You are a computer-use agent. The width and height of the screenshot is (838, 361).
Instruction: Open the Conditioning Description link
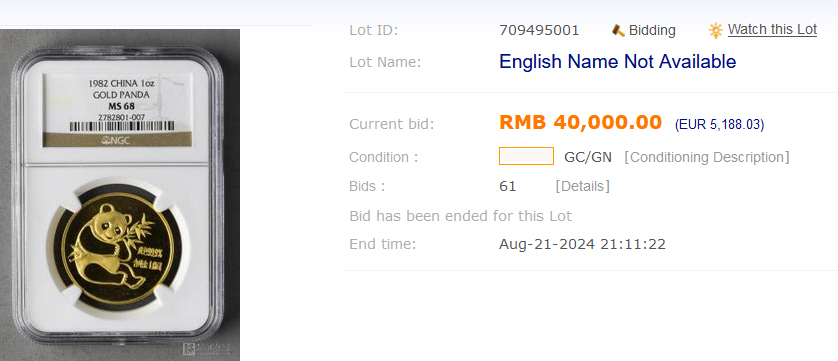[x=707, y=157]
